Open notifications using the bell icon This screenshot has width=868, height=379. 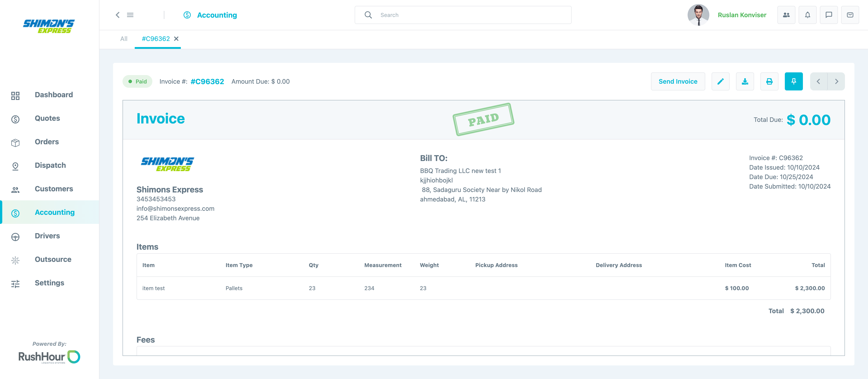[807, 15]
